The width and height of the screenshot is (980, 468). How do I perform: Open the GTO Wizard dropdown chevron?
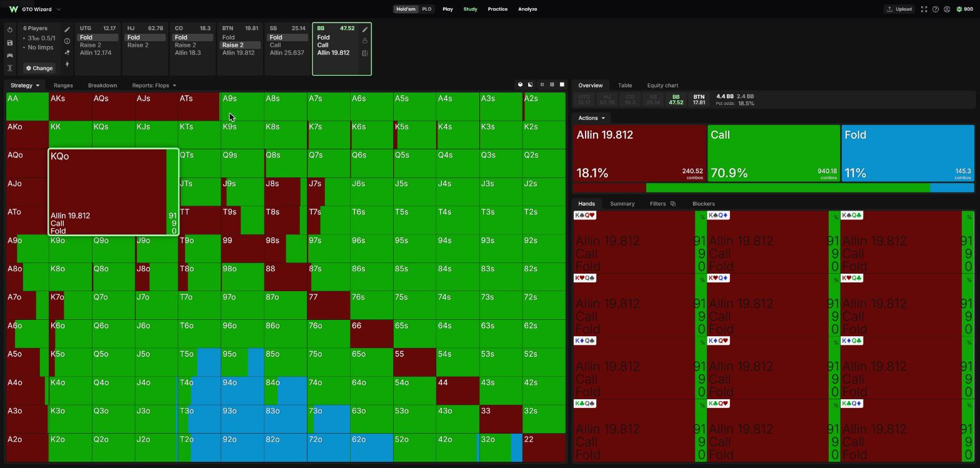click(59, 9)
